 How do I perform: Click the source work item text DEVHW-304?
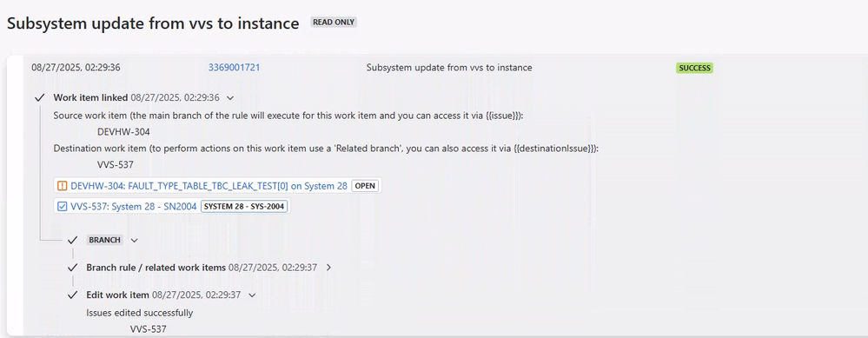pos(123,132)
